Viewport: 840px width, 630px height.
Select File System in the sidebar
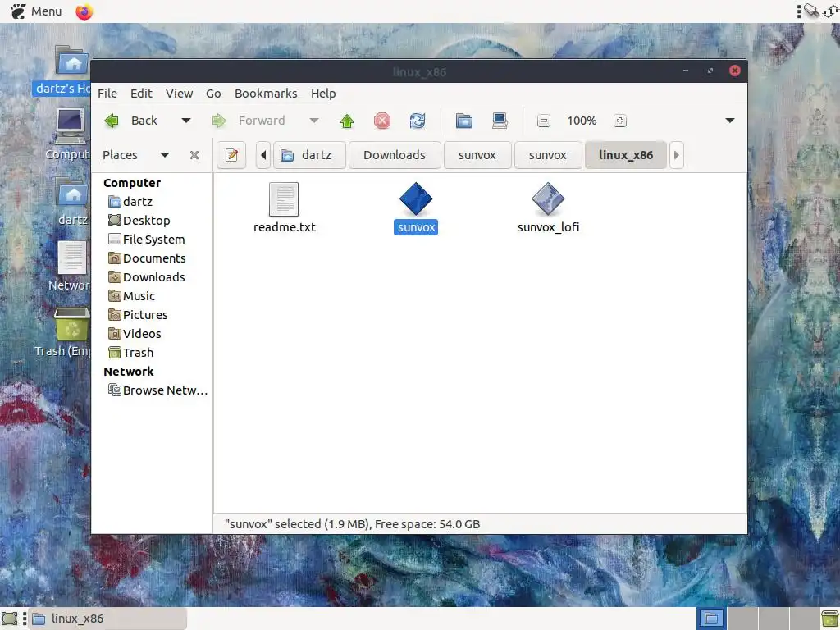click(x=146, y=240)
